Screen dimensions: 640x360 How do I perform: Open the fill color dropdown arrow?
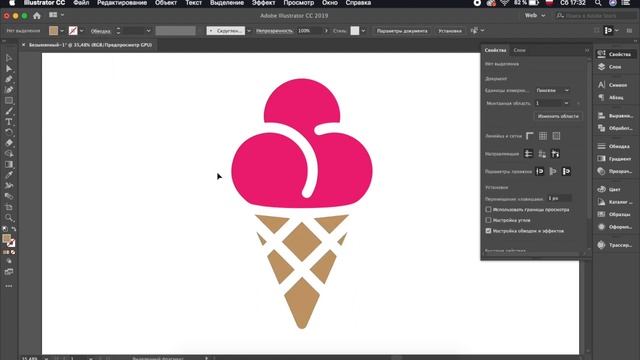(x=62, y=31)
